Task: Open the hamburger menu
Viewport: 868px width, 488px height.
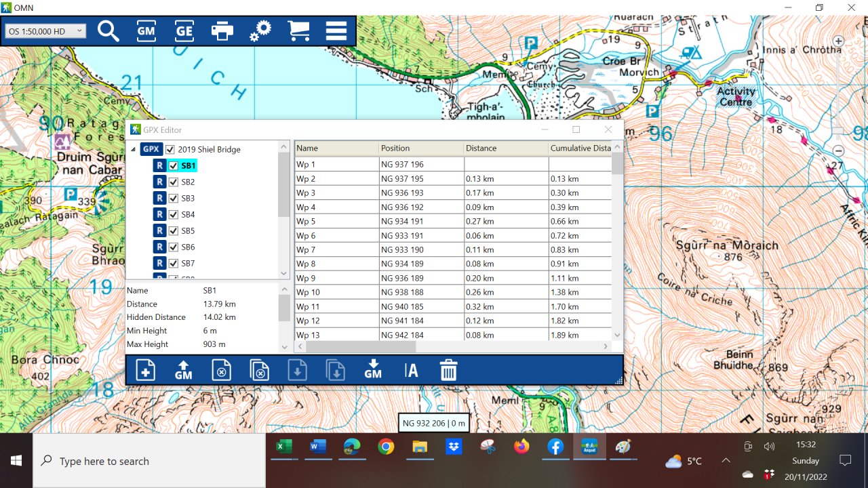Action: [x=336, y=30]
